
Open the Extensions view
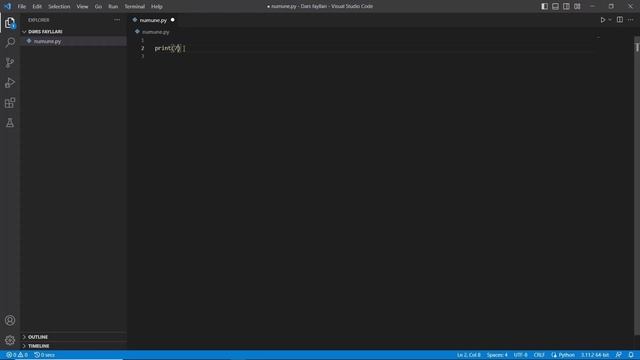[10, 102]
